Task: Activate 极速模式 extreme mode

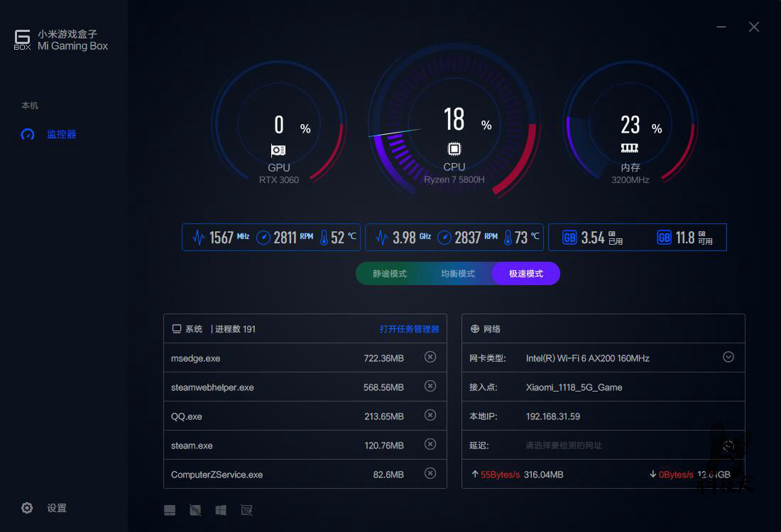Action: coord(525,273)
